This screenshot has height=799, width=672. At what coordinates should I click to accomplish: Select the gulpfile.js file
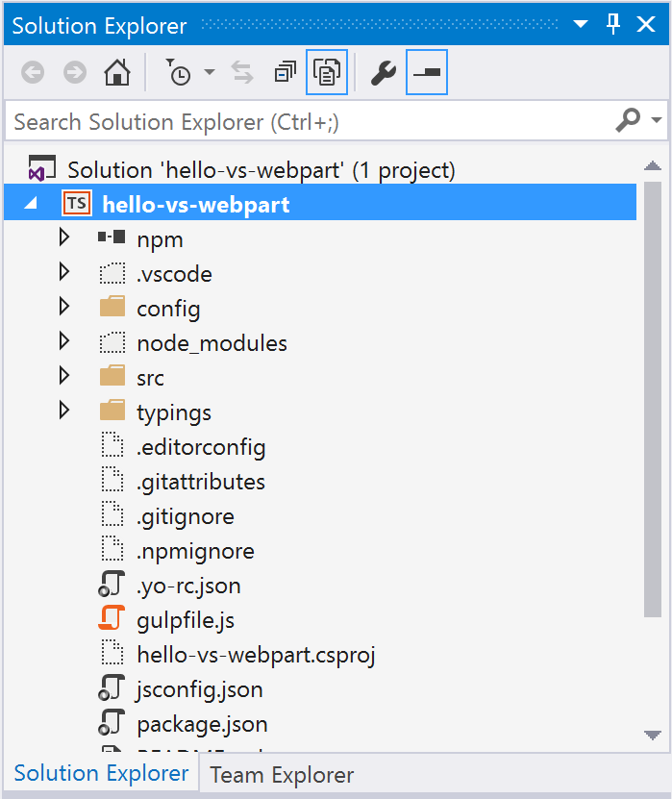coord(186,621)
